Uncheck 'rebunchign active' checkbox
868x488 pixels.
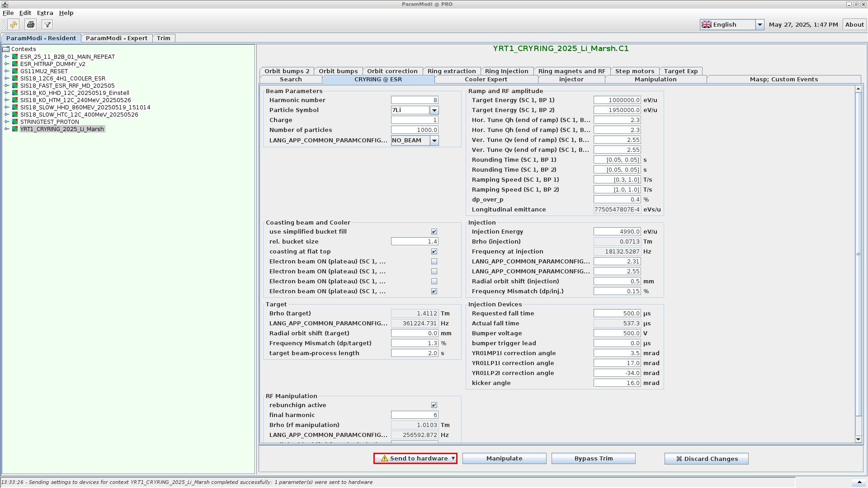click(x=434, y=405)
